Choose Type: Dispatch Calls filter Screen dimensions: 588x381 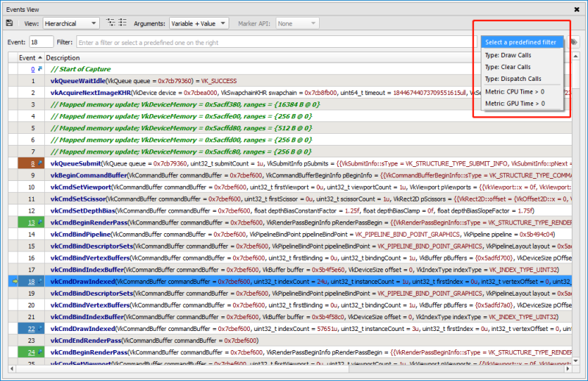522,79
